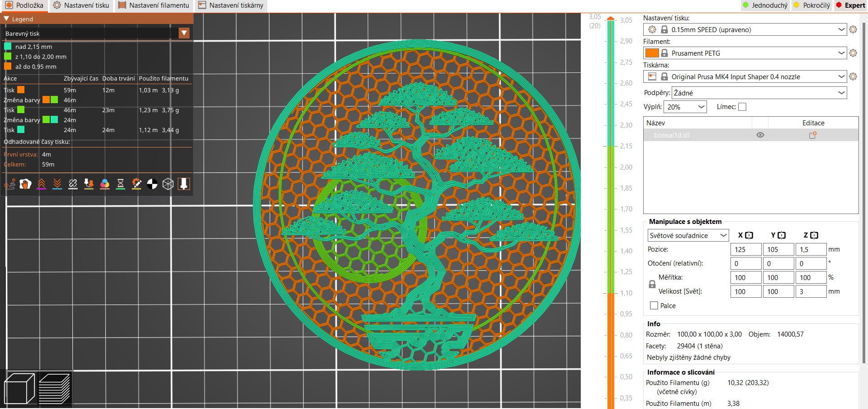The height and width of the screenshot is (409, 868).
Task: Open the Světové souřadnice coordinates dropdown
Action: (x=688, y=235)
